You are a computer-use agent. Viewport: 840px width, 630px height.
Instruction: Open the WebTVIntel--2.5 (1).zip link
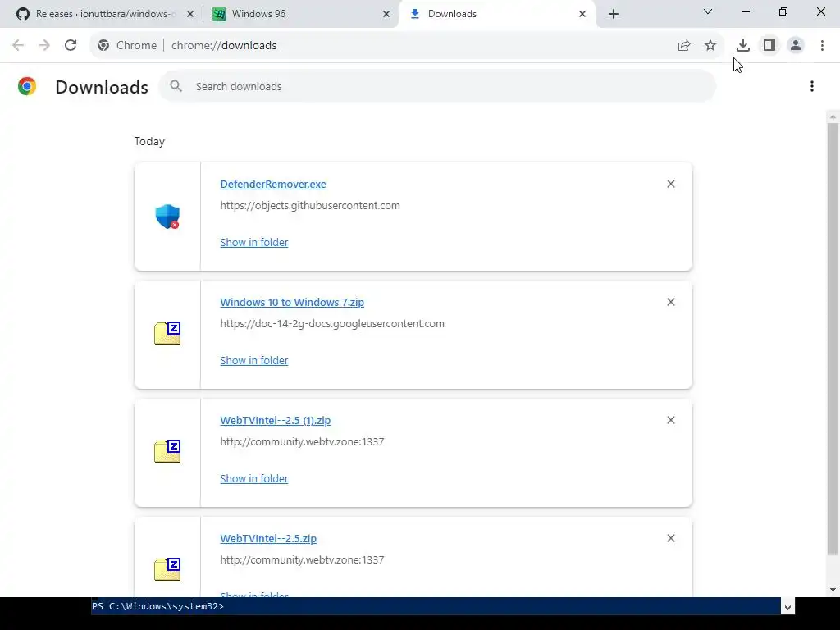(276, 421)
